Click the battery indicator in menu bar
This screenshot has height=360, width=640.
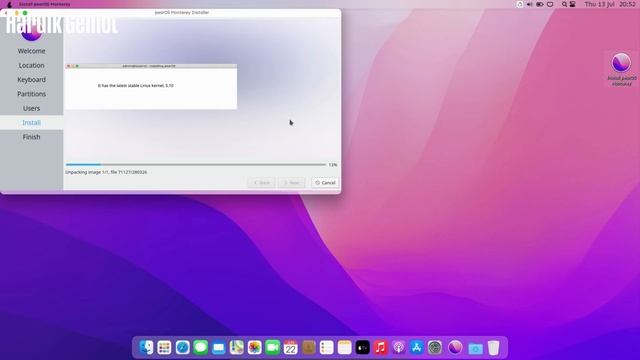[x=540, y=4]
